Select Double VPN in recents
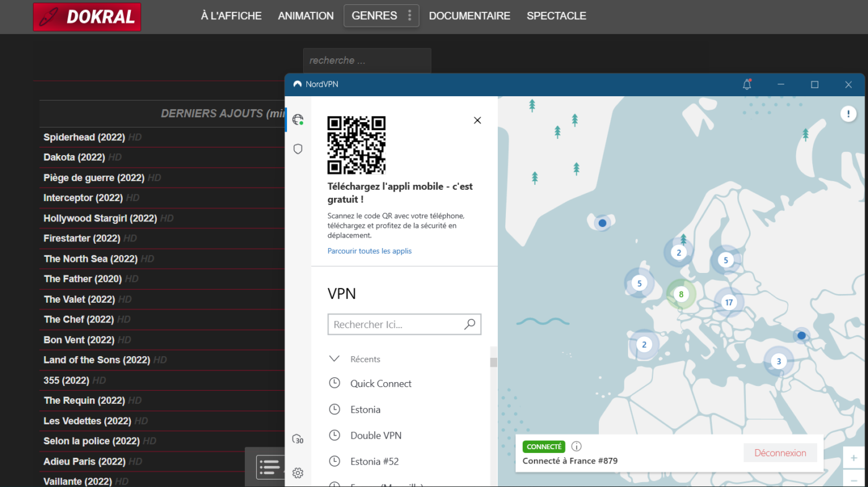This screenshot has width=868, height=487. [x=376, y=436]
